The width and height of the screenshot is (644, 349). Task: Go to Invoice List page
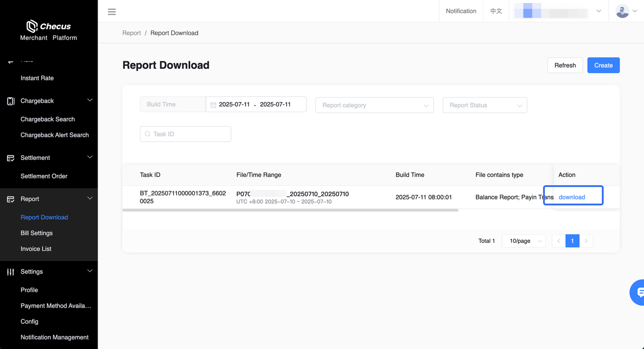[36, 249]
